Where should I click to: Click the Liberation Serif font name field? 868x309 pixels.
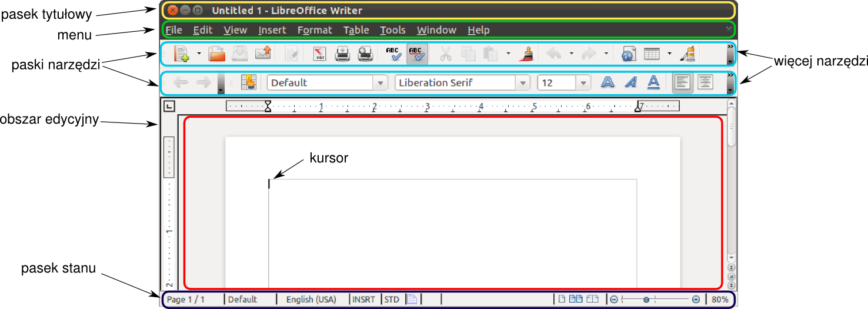455,83
